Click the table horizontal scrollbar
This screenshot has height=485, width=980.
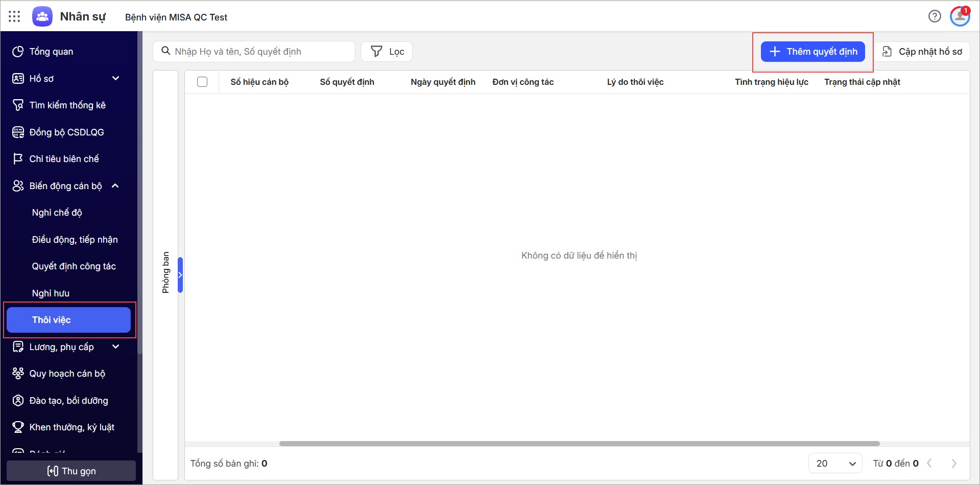[579, 444]
